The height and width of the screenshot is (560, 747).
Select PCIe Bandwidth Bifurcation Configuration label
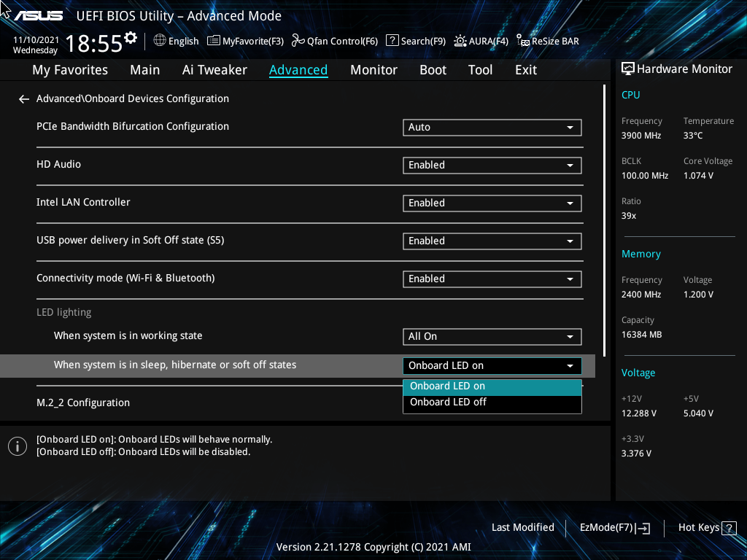133,127
